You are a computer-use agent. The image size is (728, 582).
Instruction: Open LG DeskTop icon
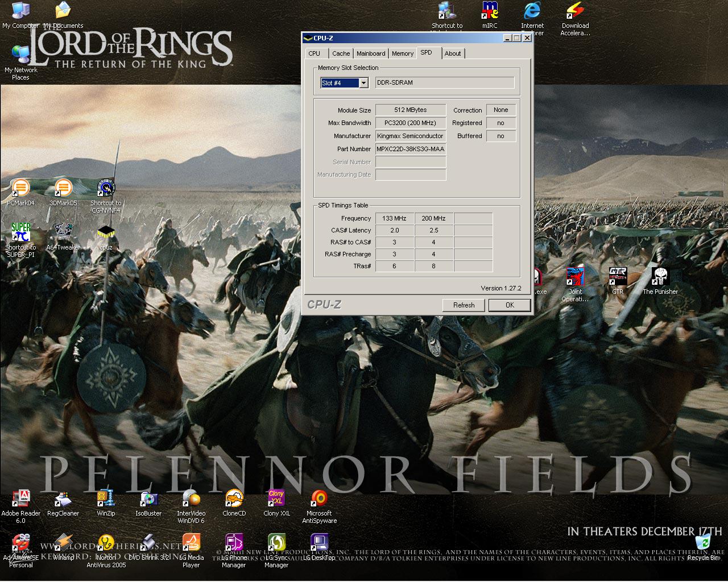(319, 547)
